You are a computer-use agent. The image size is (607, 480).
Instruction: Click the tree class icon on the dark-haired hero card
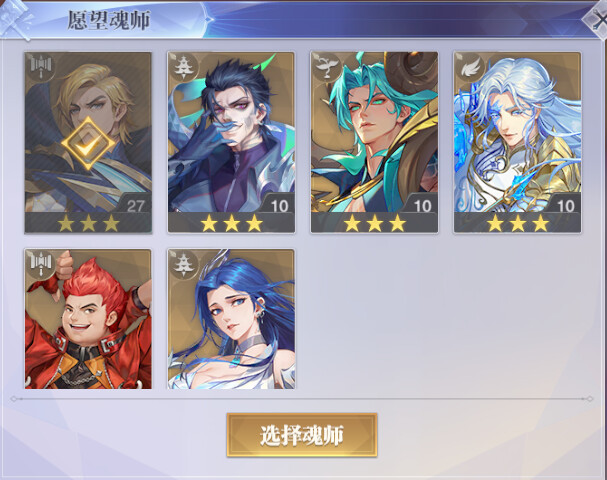tap(182, 67)
